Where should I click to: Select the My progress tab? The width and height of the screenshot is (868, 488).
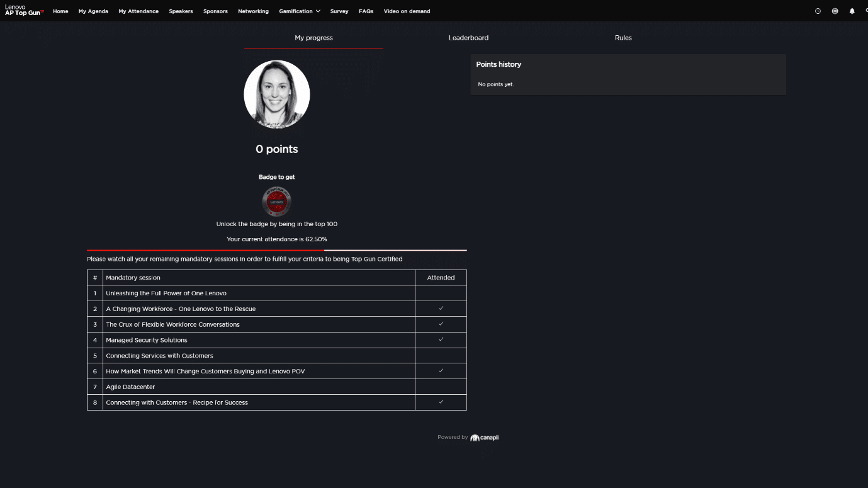point(313,38)
